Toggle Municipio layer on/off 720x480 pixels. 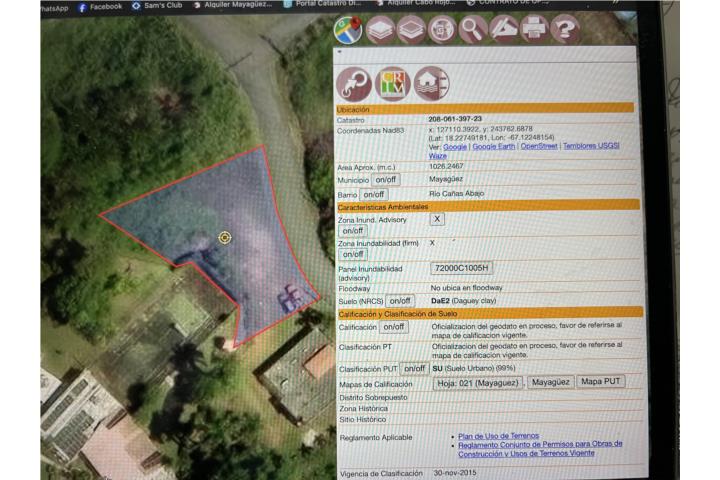point(386,180)
